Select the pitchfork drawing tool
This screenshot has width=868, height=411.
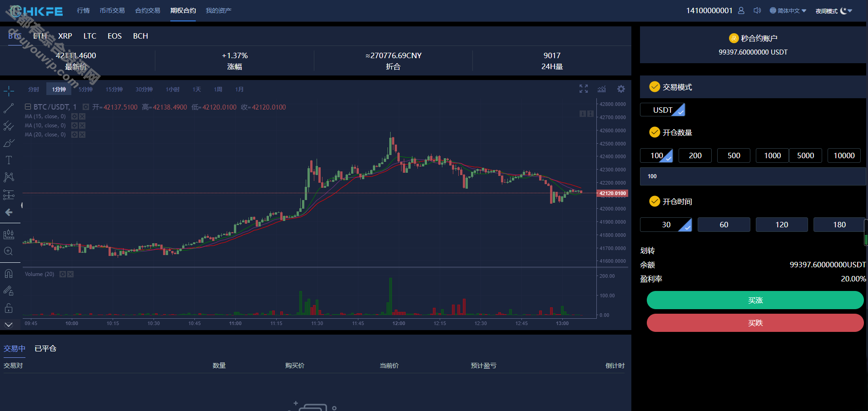coord(9,125)
